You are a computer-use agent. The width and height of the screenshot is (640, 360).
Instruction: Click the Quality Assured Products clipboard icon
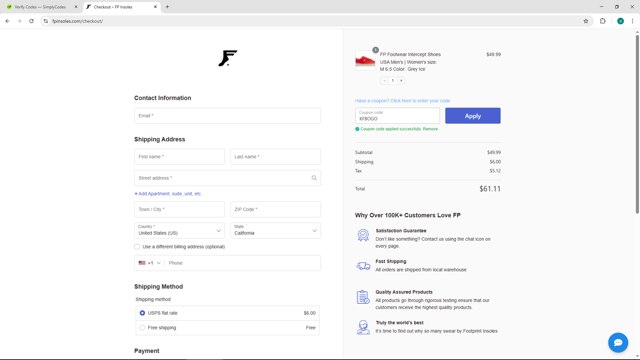[363, 297]
